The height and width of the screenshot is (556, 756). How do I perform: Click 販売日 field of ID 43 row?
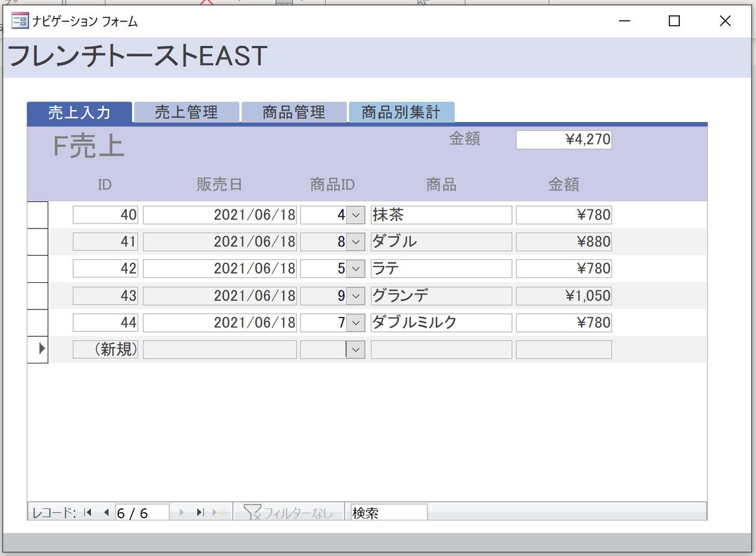point(220,295)
